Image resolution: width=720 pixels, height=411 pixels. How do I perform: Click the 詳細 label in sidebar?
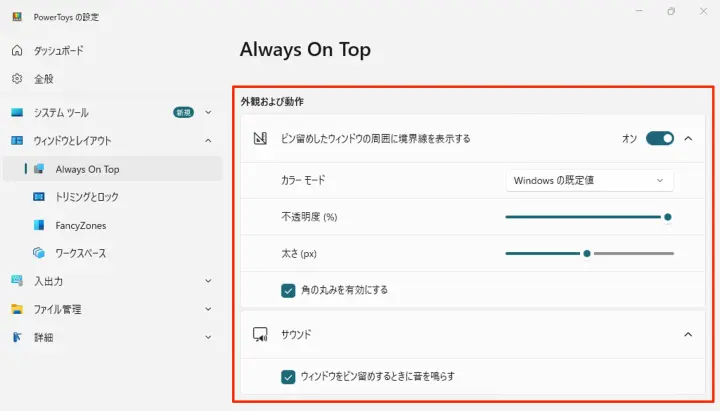44,338
